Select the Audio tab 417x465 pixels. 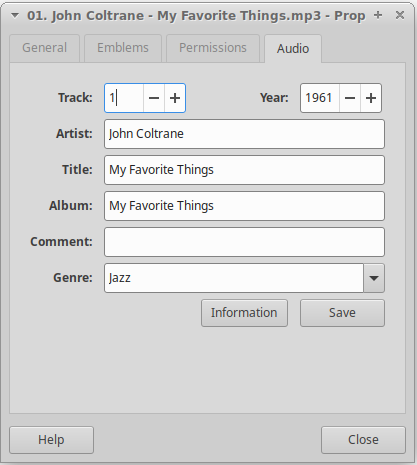[x=293, y=49]
